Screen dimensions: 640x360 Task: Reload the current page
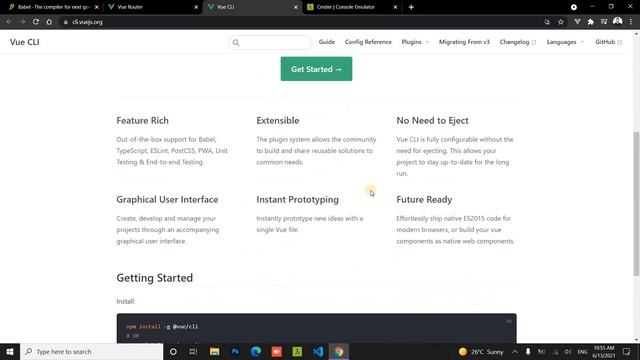click(x=36, y=22)
